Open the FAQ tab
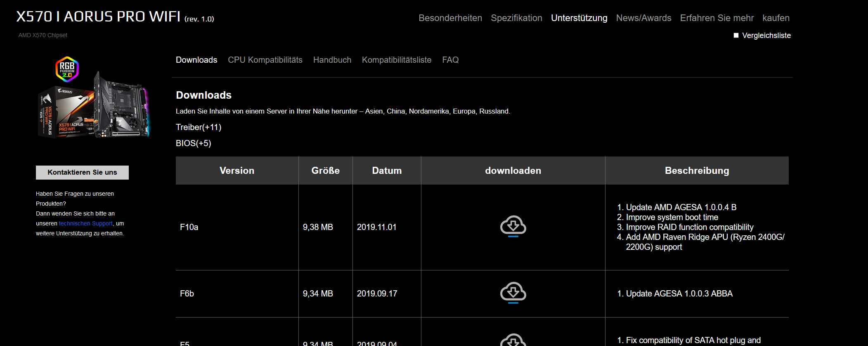 point(450,60)
